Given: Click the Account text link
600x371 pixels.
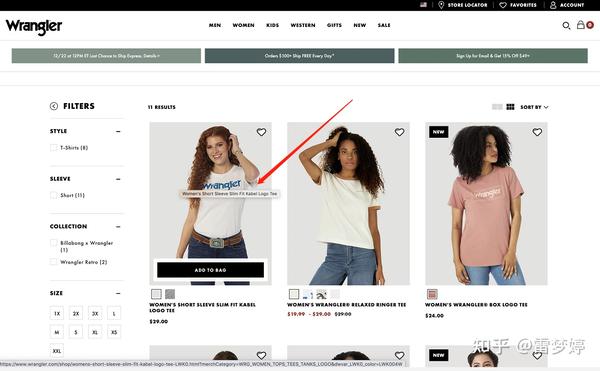Looking at the screenshot, I should 572,5.
